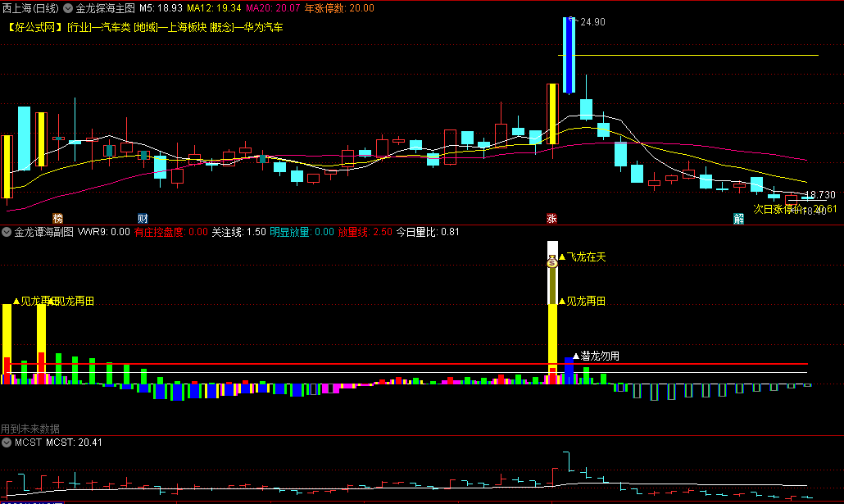Open the dropdown icon beside MCST indicator
This screenshot has height=504, width=844.
click(x=7, y=443)
